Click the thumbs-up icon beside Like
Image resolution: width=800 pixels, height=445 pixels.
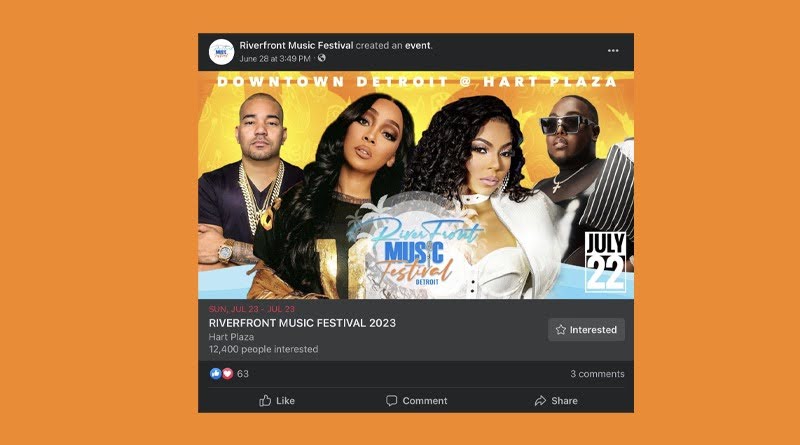(265, 401)
